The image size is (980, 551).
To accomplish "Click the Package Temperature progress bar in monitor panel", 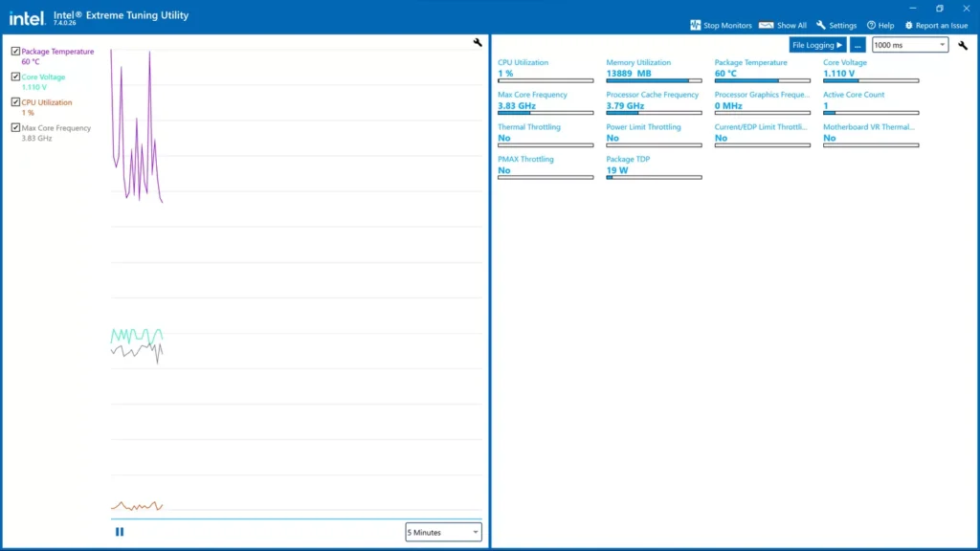I will coord(763,80).
